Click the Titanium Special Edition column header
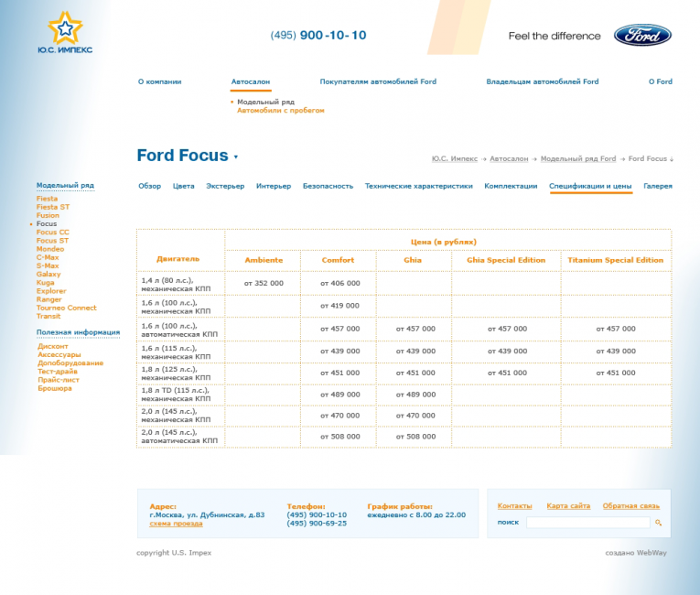 click(x=615, y=260)
